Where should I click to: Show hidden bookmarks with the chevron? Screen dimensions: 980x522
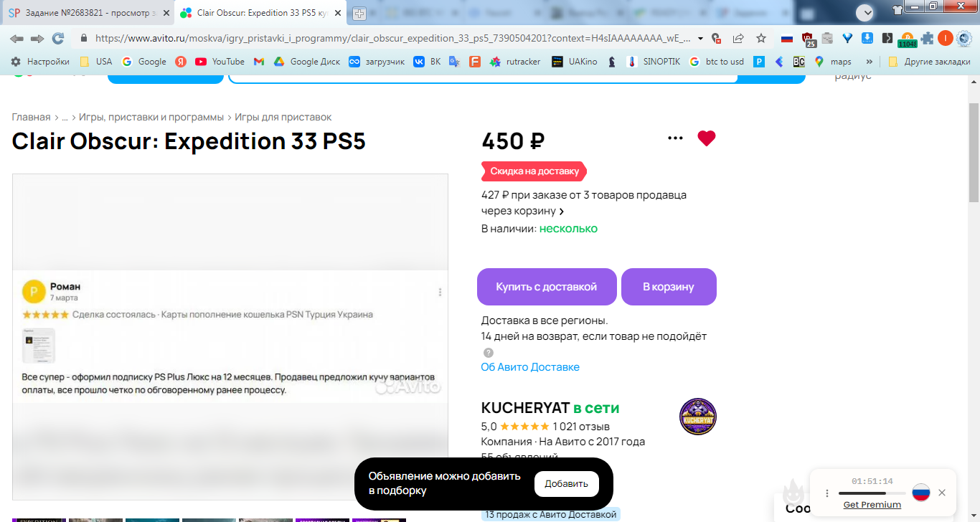[x=870, y=62]
